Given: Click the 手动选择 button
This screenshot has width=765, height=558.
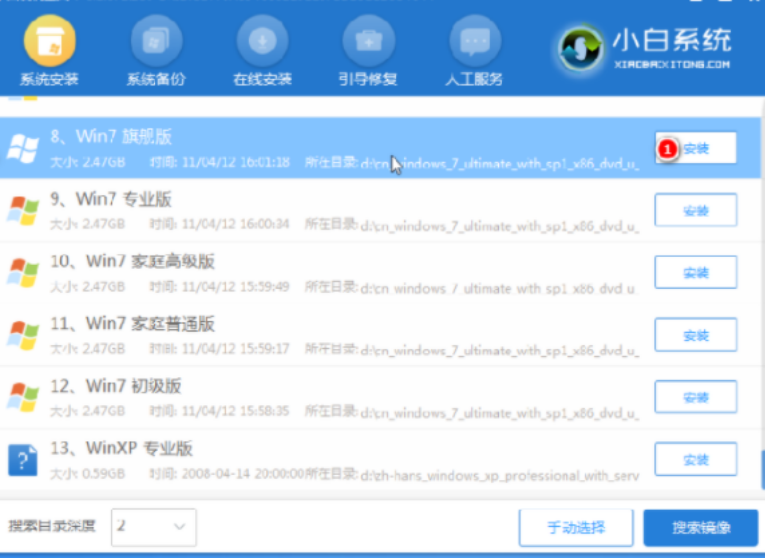Looking at the screenshot, I should coord(576,528).
